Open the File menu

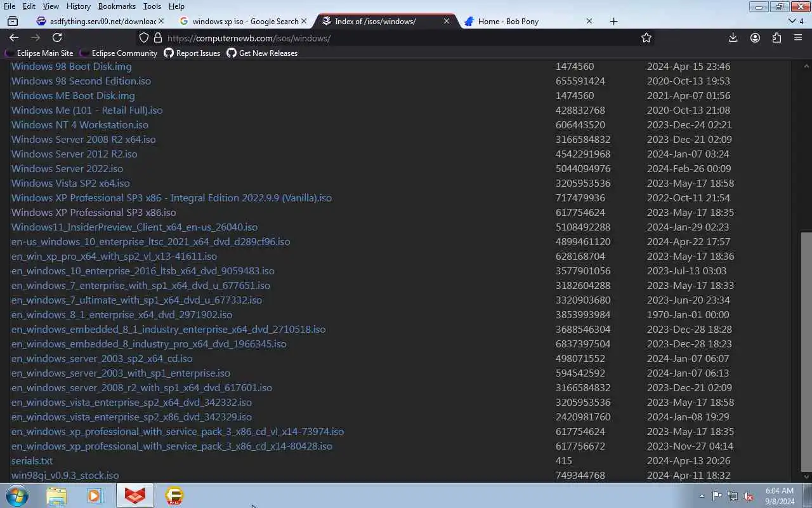click(10, 6)
